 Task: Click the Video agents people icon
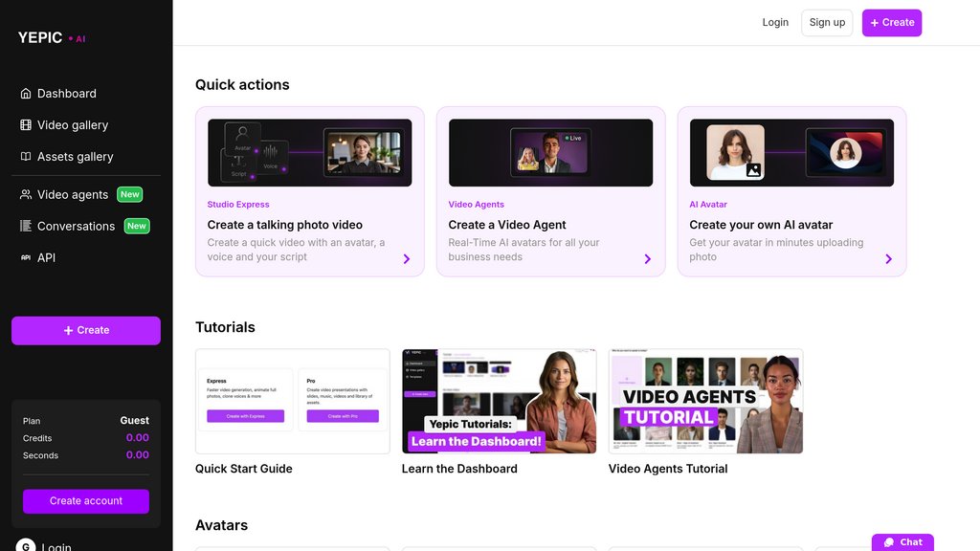[26, 194]
